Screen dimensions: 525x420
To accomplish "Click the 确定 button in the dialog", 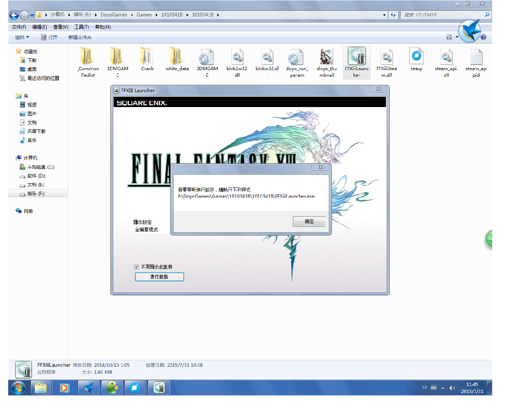I will [309, 221].
